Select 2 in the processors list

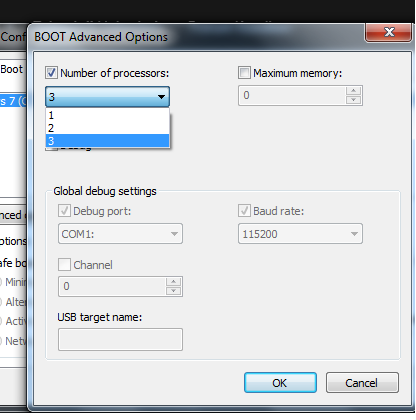[107, 128]
